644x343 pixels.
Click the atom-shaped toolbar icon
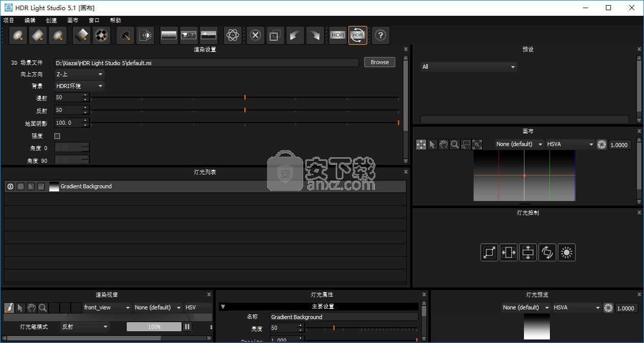pos(232,35)
